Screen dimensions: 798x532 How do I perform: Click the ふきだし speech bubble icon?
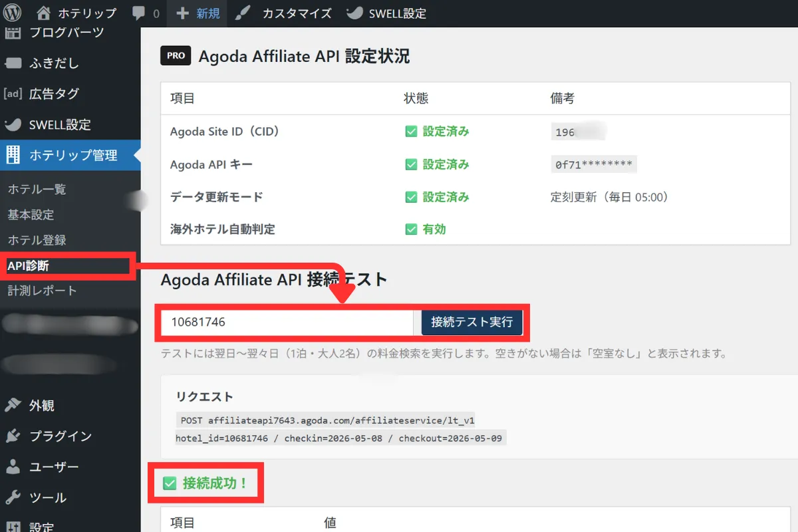click(x=13, y=63)
